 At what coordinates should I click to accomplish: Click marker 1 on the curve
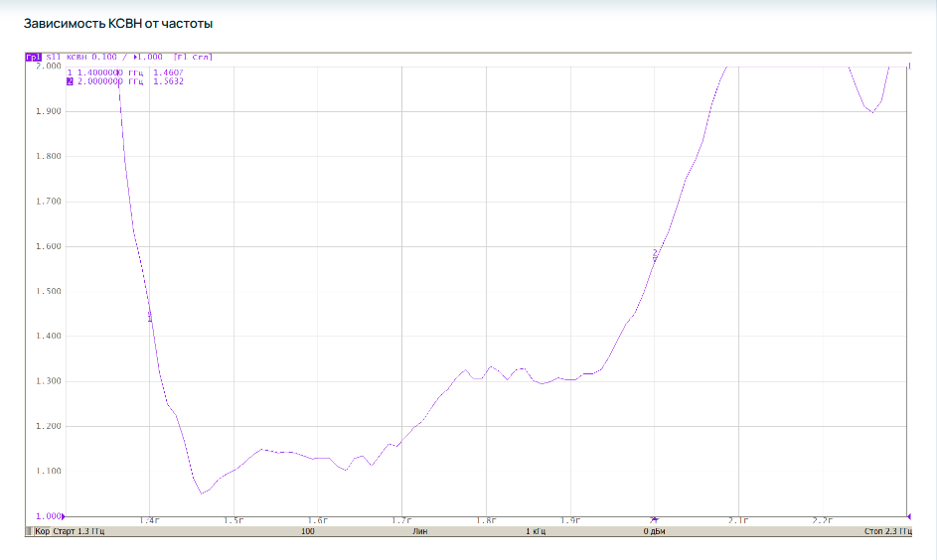click(x=150, y=316)
